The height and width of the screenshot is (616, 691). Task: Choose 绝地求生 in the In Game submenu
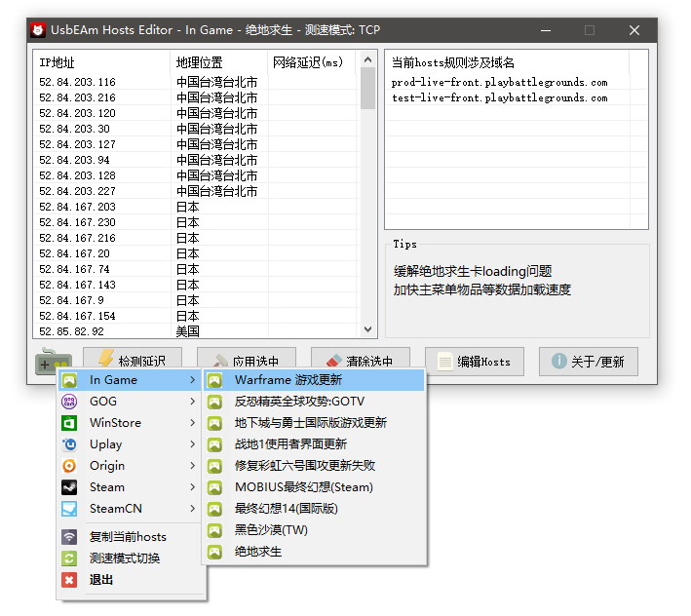click(x=314, y=552)
